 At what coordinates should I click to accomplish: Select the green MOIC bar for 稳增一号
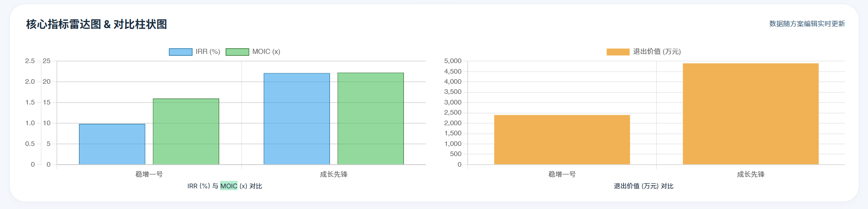(186, 132)
